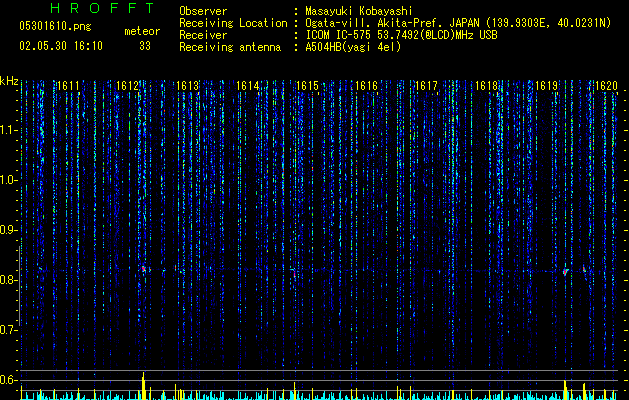
Task: Click the 1.0 frequency axis label
Action: tap(8, 180)
